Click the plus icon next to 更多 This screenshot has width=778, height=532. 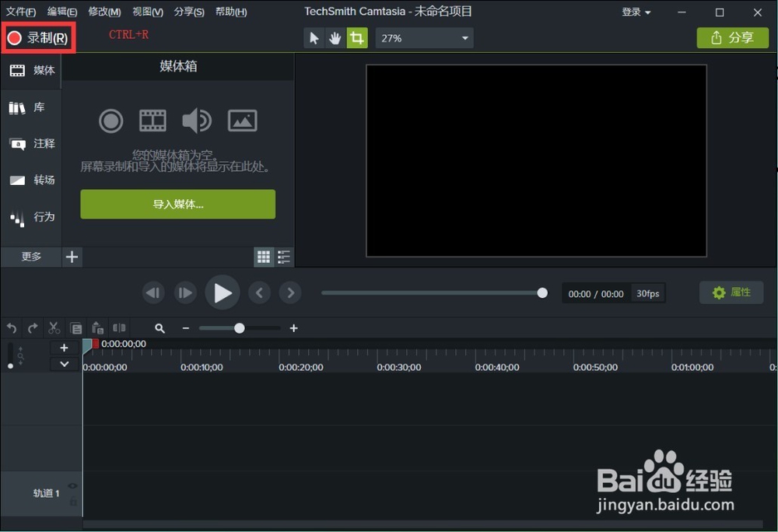coord(72,257)
